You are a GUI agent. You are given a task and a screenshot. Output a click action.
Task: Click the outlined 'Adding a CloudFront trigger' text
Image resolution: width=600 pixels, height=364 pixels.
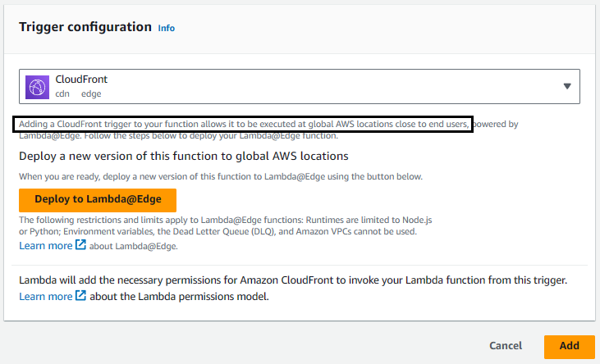click(x=244, y=125)
